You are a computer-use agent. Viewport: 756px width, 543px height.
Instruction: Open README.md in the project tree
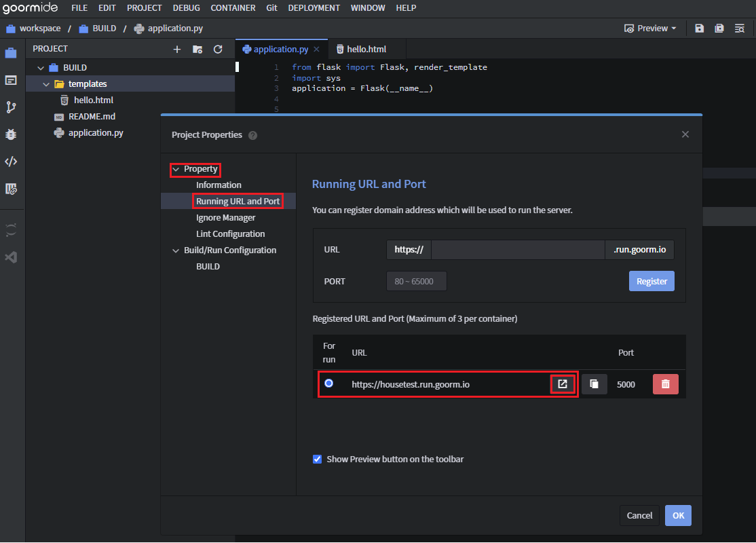[x=92, y=117]
